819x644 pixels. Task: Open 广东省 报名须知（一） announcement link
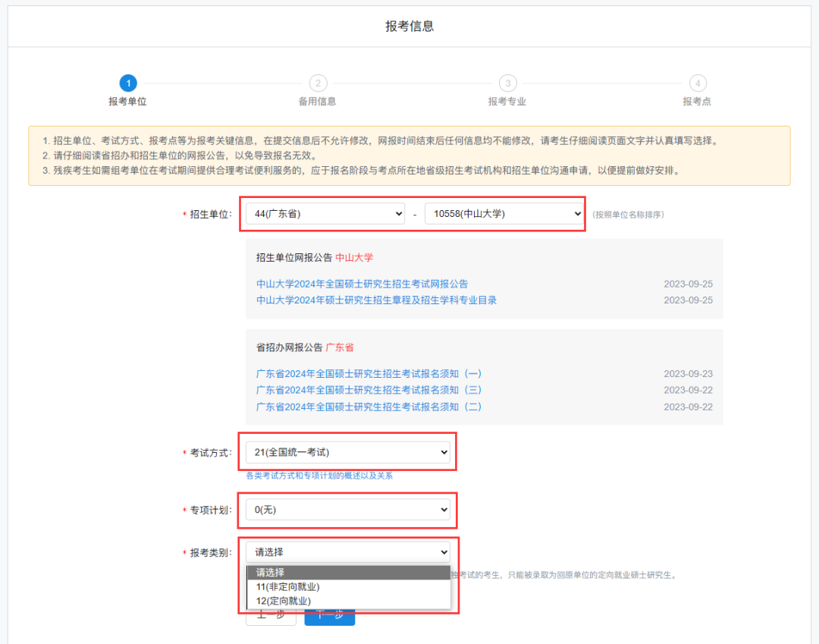(x=369, y=374)
